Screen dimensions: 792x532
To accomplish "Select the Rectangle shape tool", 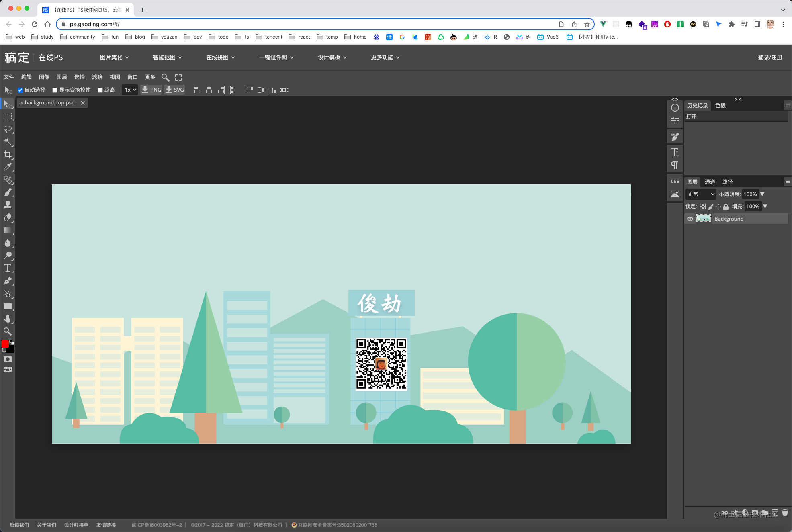I will (8, 306).
